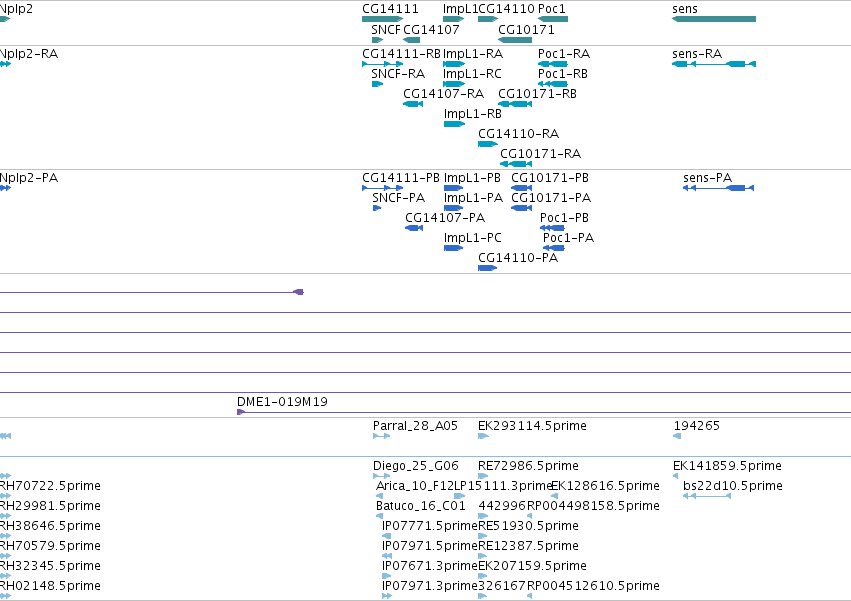Image resolution: width=851 pixels, height=601 pixels.
Task: Click the CG14110-PA protein glyph
Action: (487, 268)
